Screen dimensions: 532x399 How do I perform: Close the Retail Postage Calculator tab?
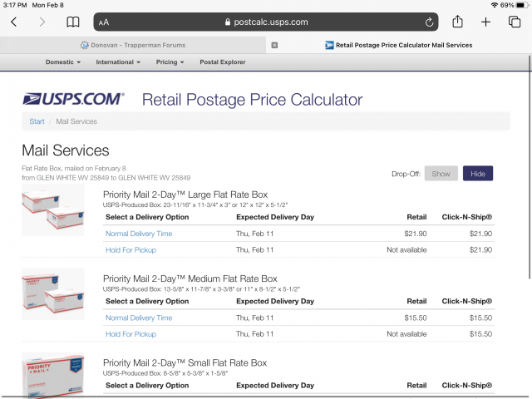pos(275,45)
